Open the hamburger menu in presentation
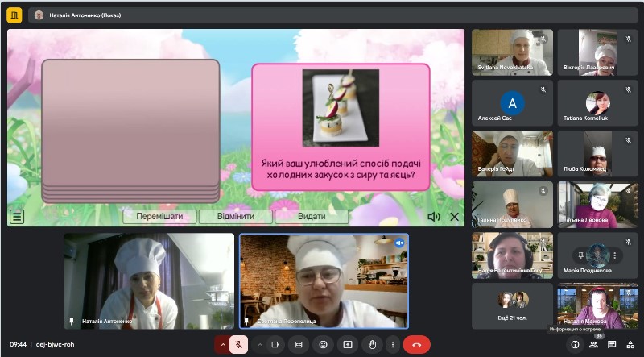 17,216
